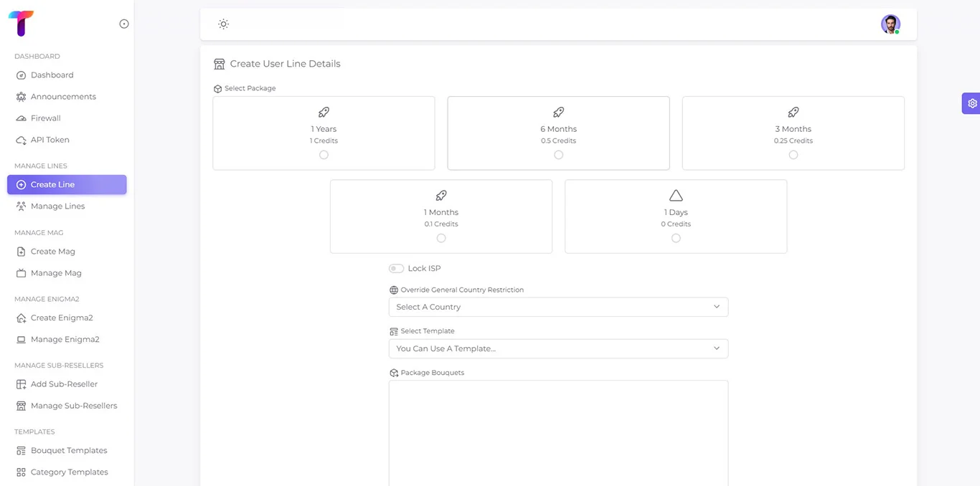Click the T logo in the sidebar
This screenshot has width=980, height=486.
coord(21,24)
